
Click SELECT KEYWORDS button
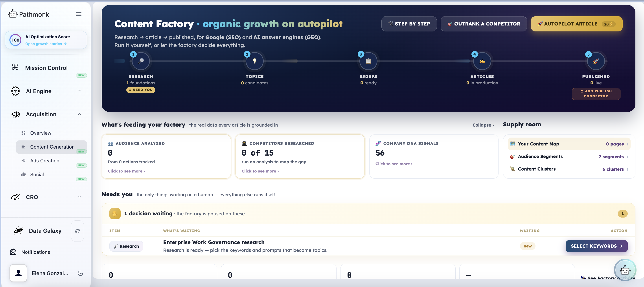pyautogui.click(x=596, y=246)
